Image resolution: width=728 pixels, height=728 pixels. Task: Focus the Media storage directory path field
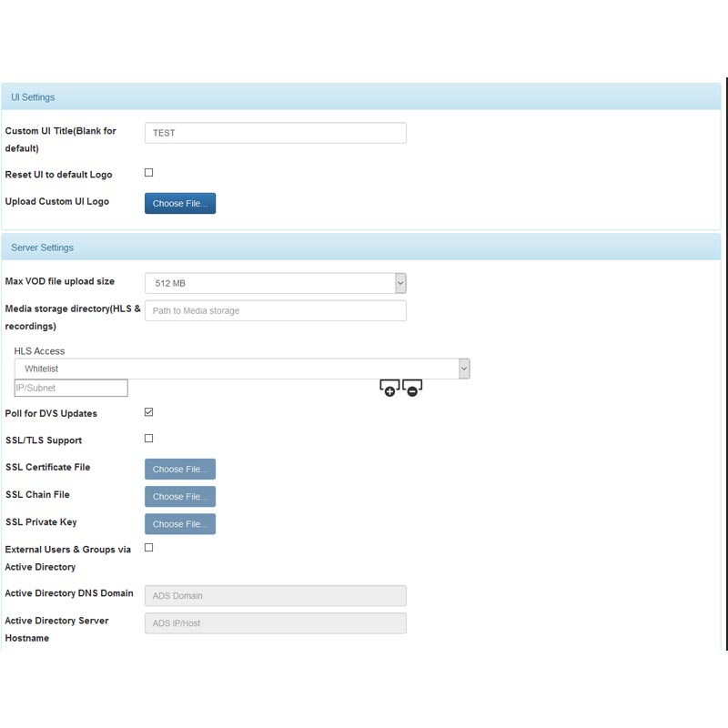coord(275,310)
